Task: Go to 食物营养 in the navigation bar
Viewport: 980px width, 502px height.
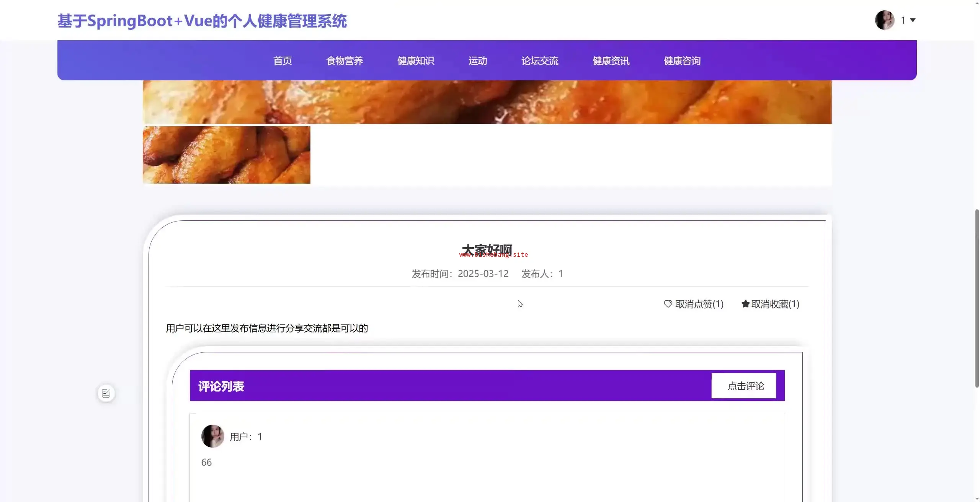Action: [345, 61]
